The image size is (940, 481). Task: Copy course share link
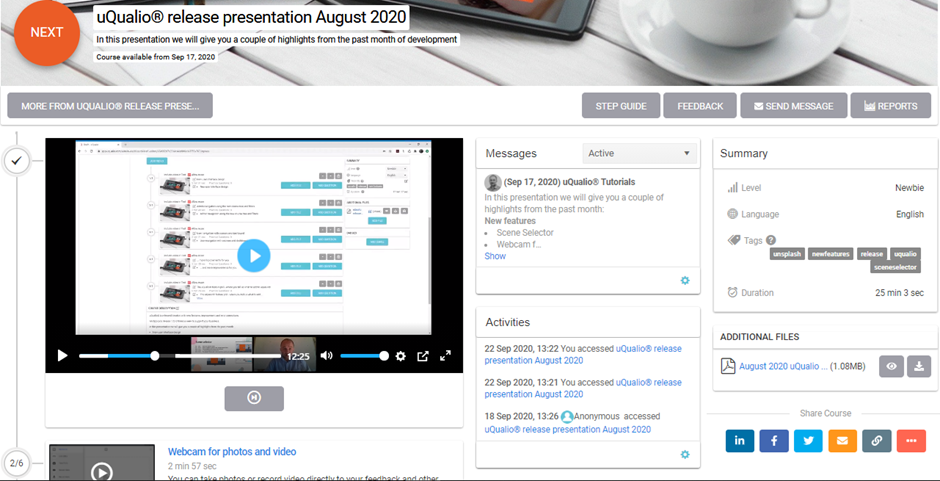coord(877,441)
